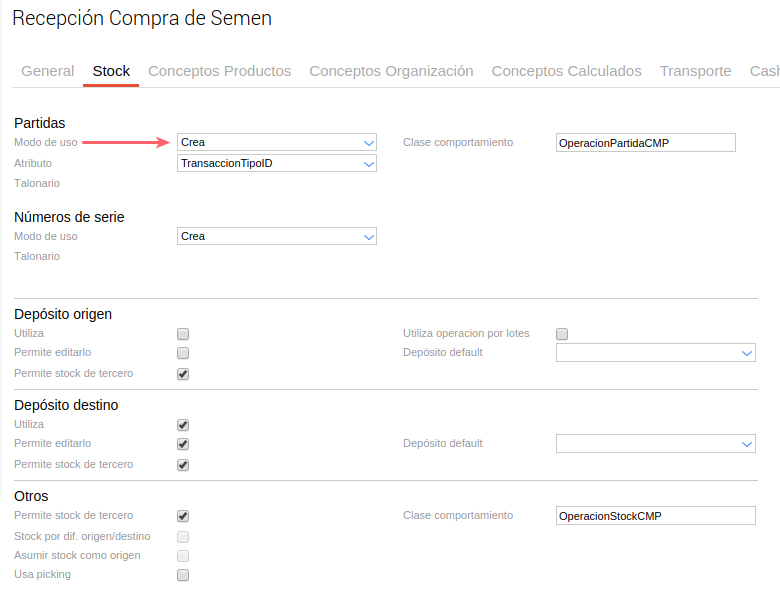Enable the Usa picking checkbox
Screen dimensions: 780x610
click(x=183, y=575)
